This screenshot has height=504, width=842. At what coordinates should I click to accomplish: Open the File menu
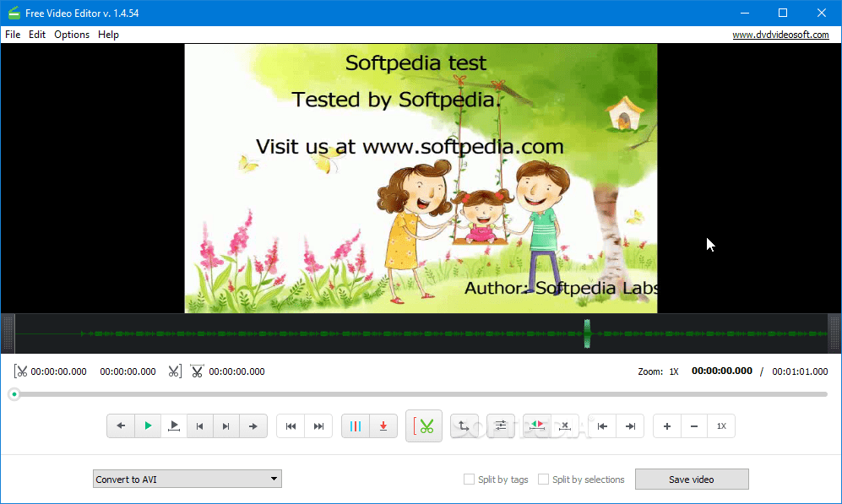pyautogui.click(x=13, y=35)
